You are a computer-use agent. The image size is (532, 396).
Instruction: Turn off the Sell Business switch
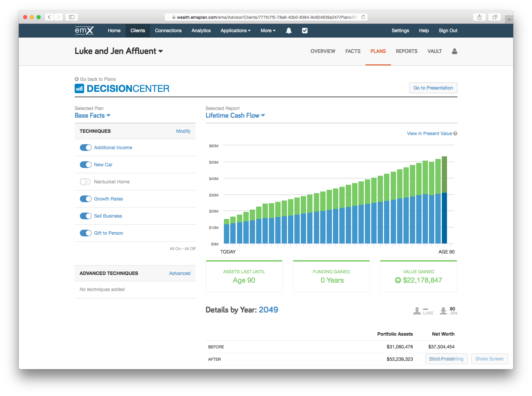point(86,216)
